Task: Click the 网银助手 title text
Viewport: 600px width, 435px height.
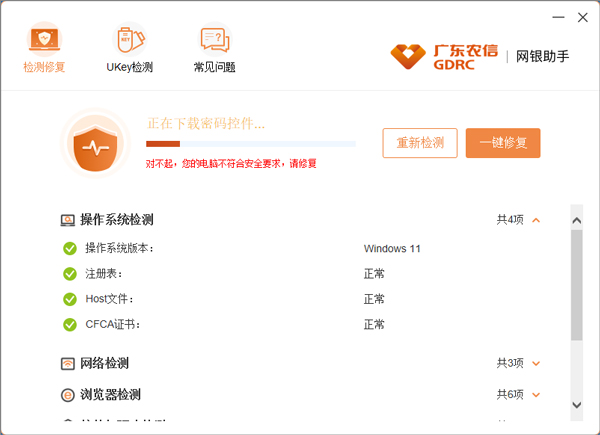Action: tap(542, 57)
